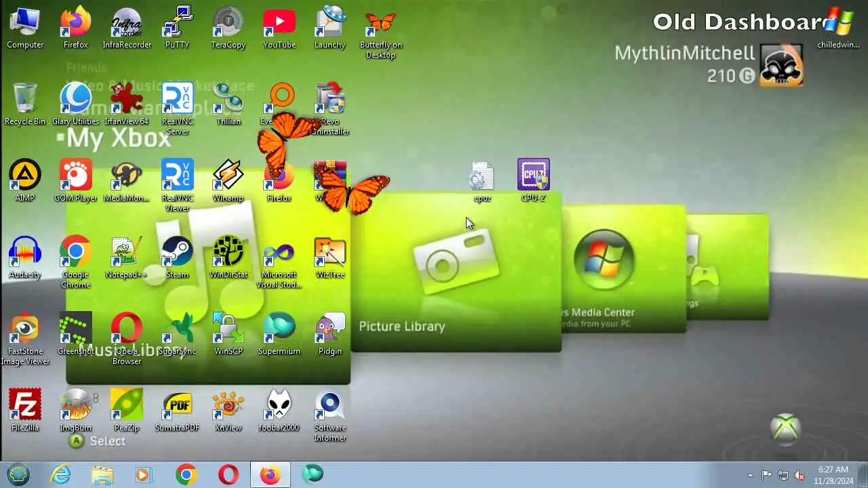This screenshot has width=868, height=488.
Task: Open the Opera Browser desktop shortcut
Action: (x=127, y=340)
